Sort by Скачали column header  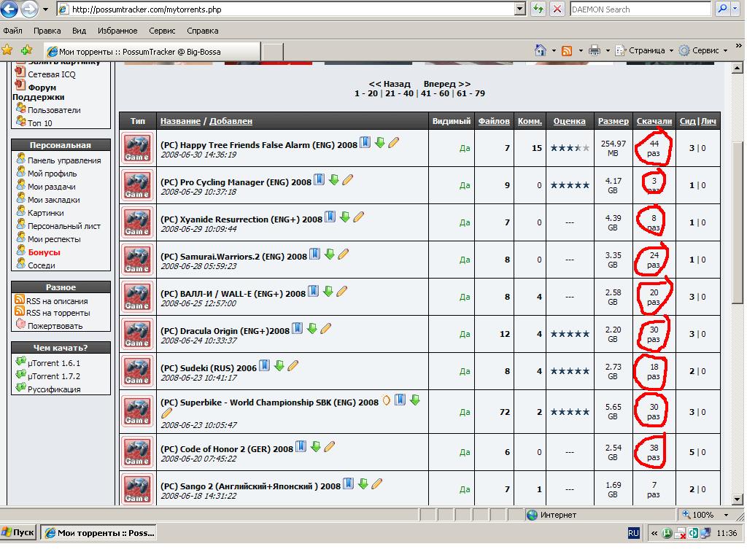point(654,121)
